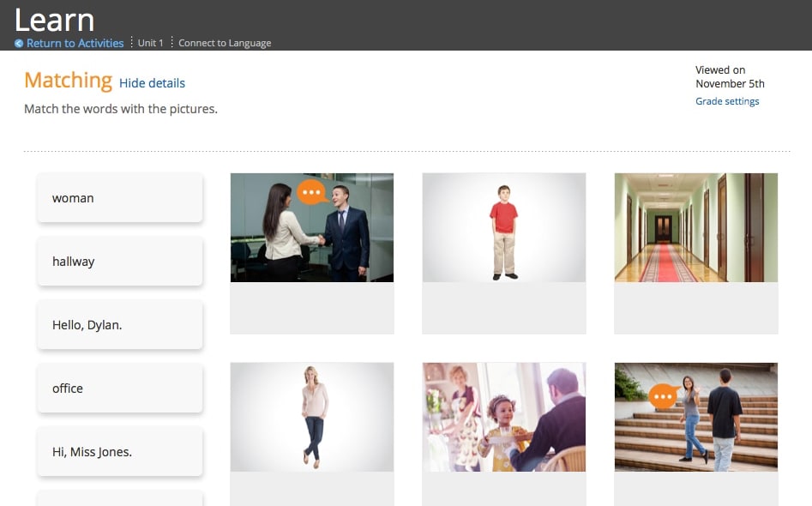Select the 'hallway' word card

coord(120,262)
